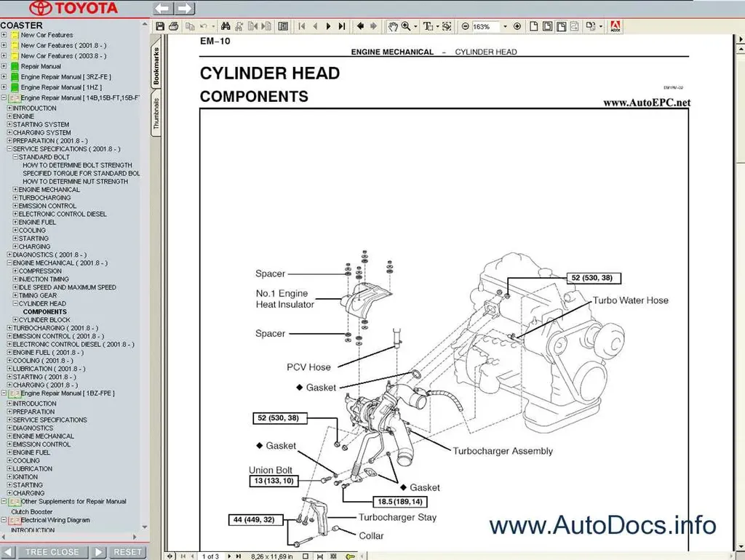Set Actual Size page view
Viewport: 745px width, 560px height.
[533, 27]
